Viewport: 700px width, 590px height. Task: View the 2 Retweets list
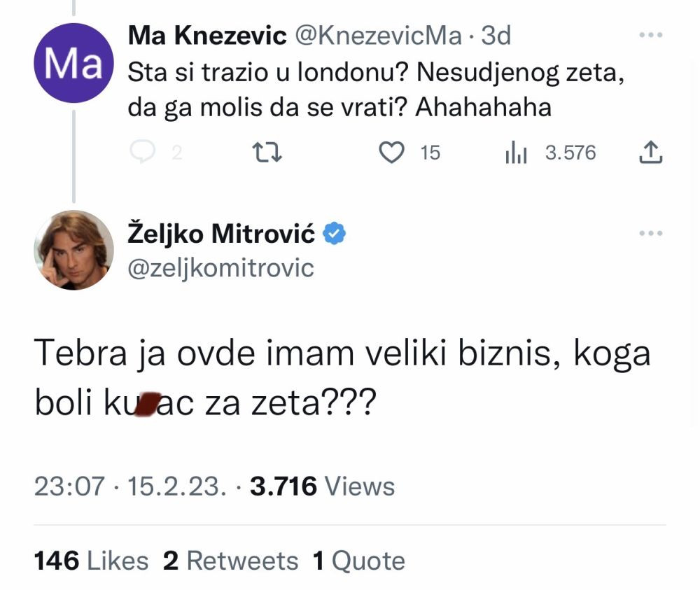[230, 561]
